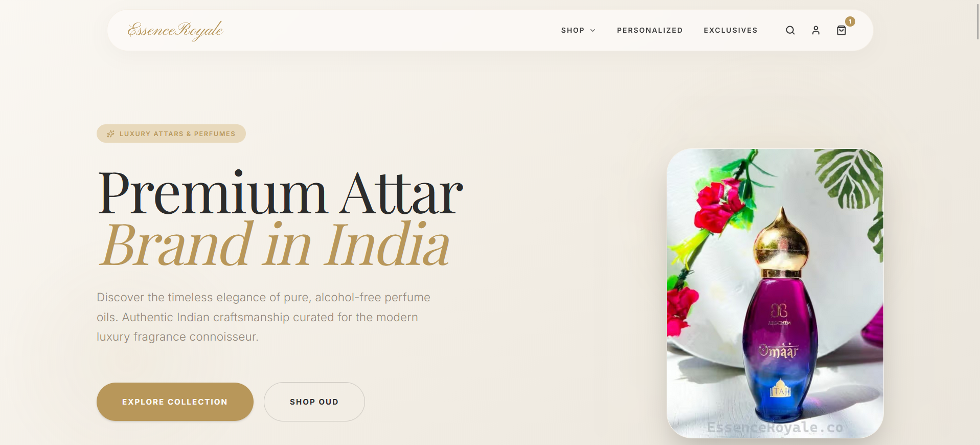980x445 pixels.
Task: Click the EssenceRoyale.co watermark on photo
Action: coord(775,427)
